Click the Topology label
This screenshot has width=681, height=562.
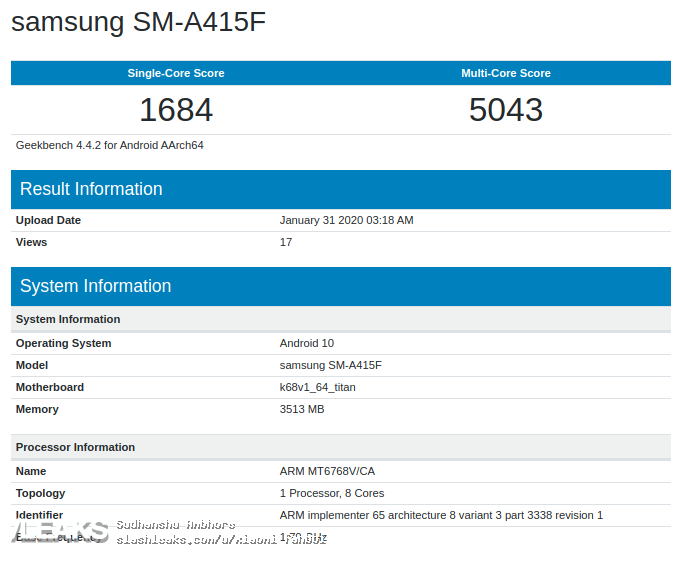point(40,493)
